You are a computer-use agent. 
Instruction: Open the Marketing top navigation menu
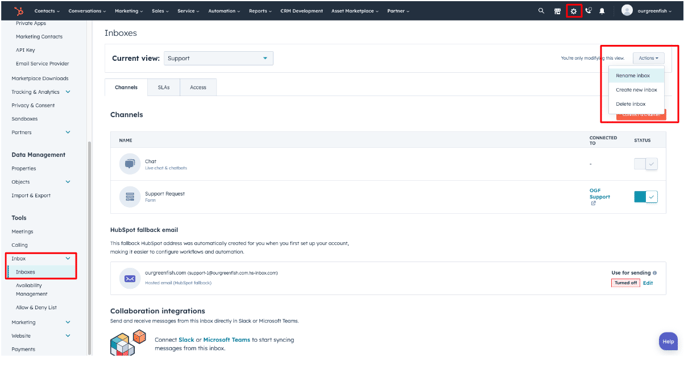tap(129, 11)
